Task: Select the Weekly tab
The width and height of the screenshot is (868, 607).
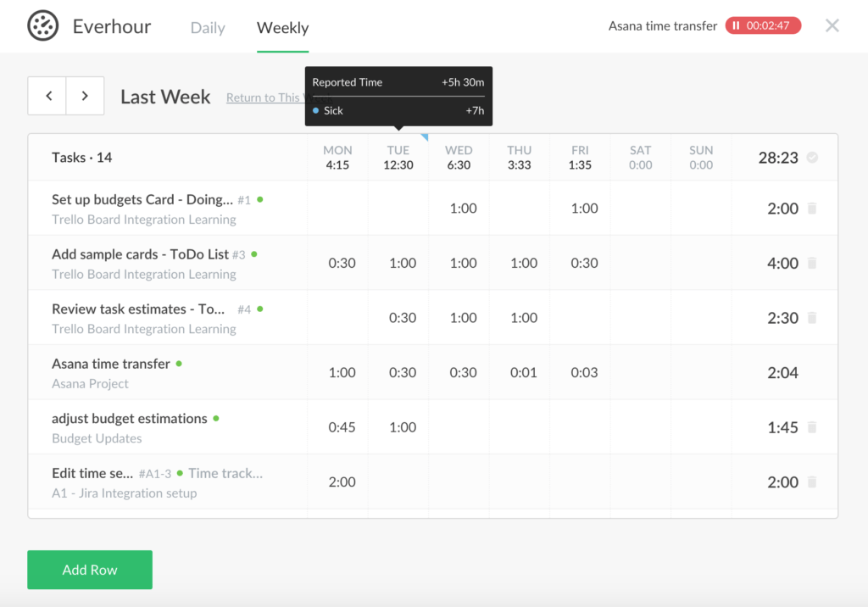Action: 283,28
